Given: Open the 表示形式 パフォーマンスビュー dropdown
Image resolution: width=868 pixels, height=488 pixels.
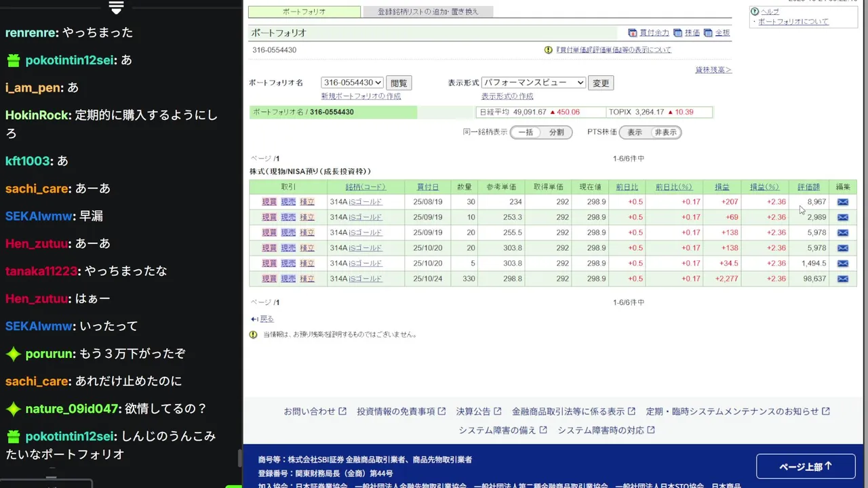Looking at the screenshot, I should pos(534,83).
